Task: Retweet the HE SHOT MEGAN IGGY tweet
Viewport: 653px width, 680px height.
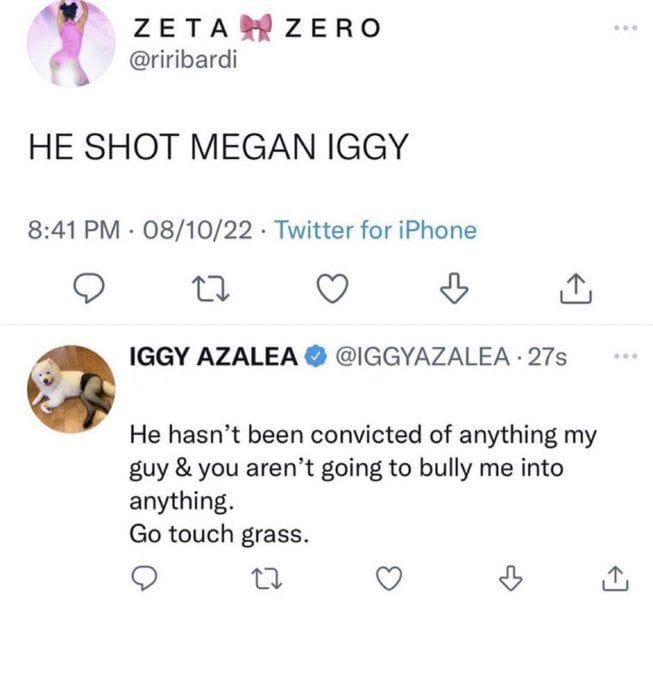Action: click(x=207, y=290)
